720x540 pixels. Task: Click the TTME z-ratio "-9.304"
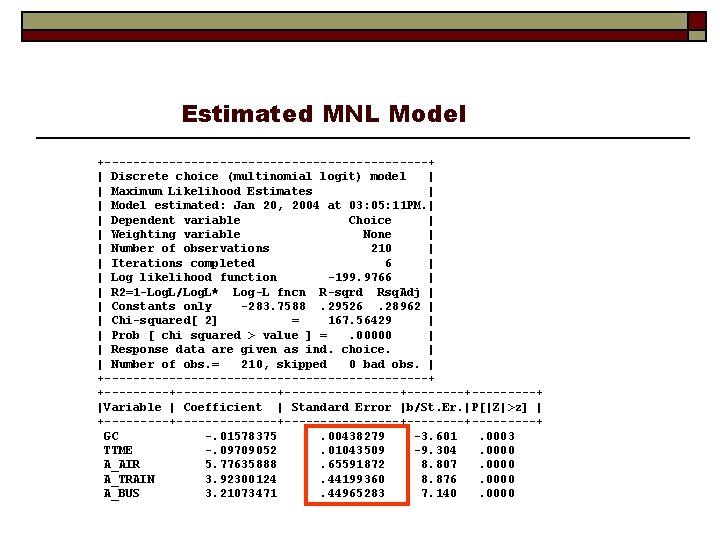point(436,450)
